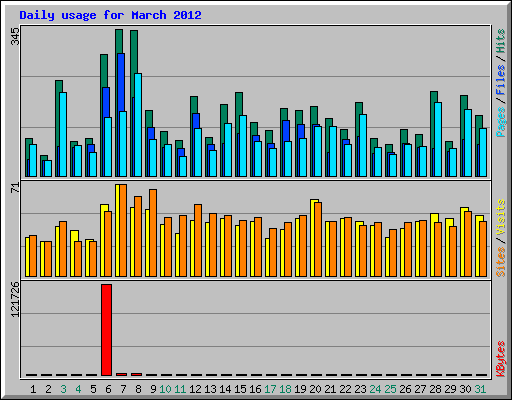Click day label 13 on the x-axis

(210, 389)
